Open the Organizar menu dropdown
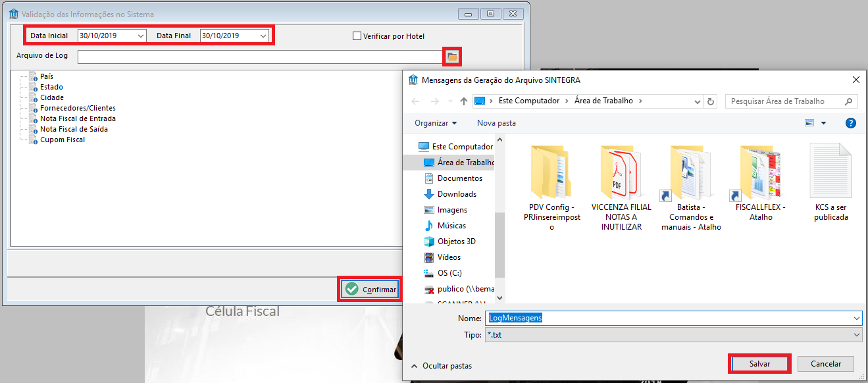Screen dimensions: 868x383 (436, 123)
